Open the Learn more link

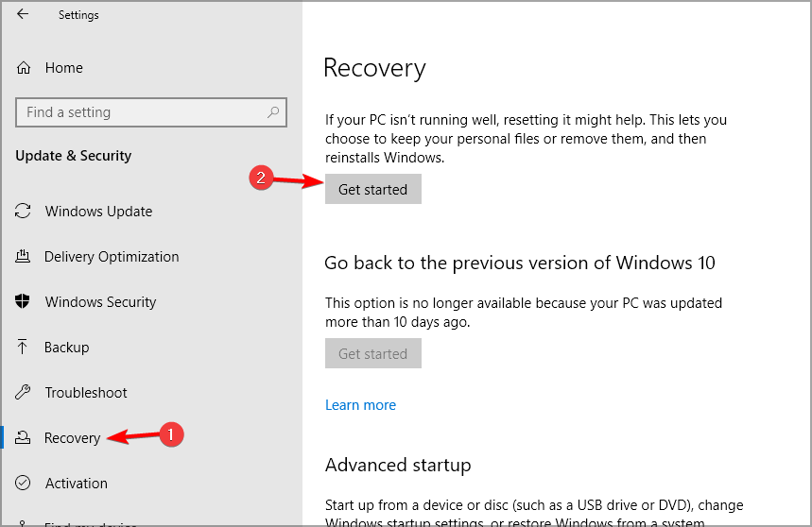pos(360,405)
